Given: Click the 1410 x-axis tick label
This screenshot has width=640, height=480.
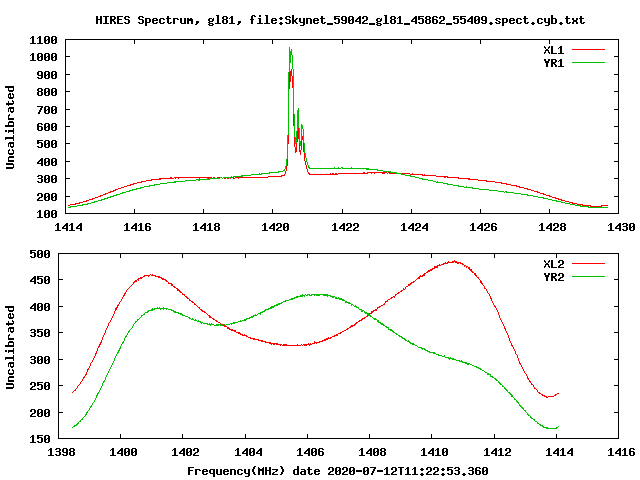Looking at the screenshot, I should (x=434, y=452).
